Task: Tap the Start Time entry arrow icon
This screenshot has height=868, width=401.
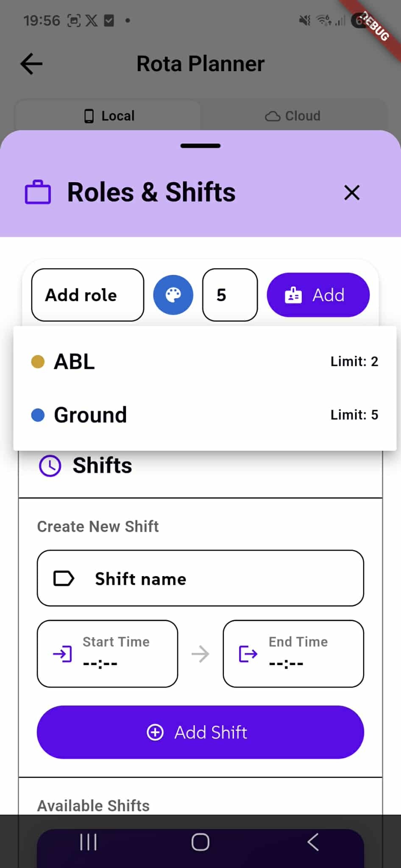Action: pyautogui.click(x=62, y=654)
